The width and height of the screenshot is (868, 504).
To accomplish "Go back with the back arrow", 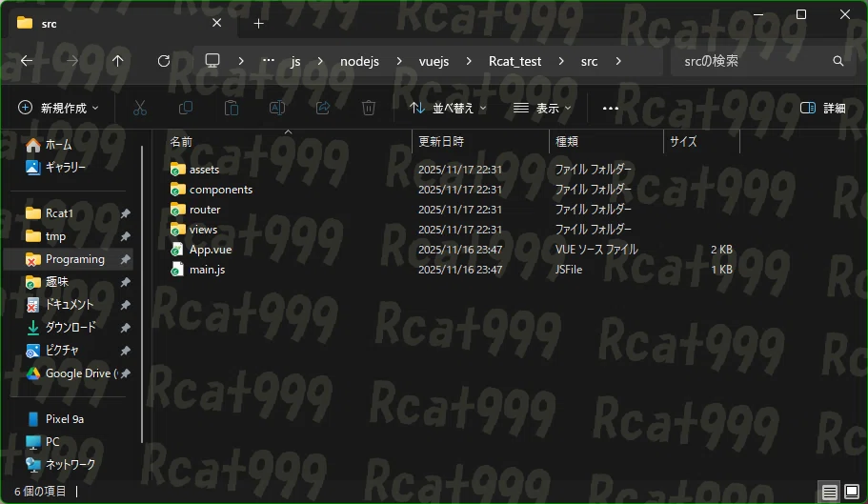I will click(27, 61).
